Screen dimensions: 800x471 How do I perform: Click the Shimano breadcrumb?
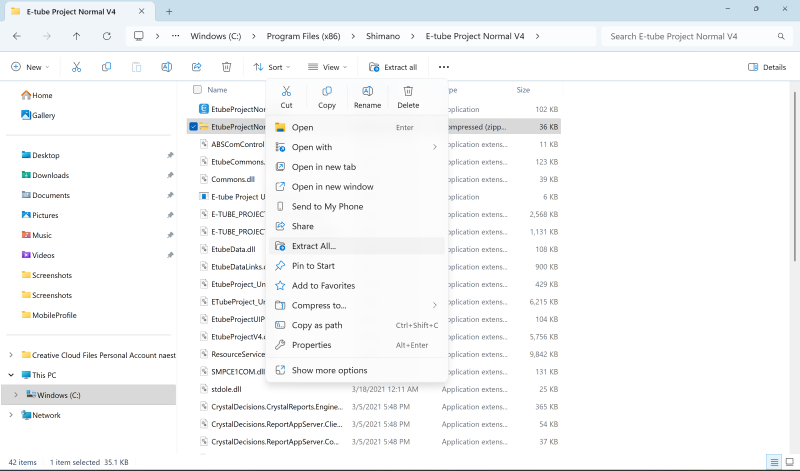pos(383,36)
